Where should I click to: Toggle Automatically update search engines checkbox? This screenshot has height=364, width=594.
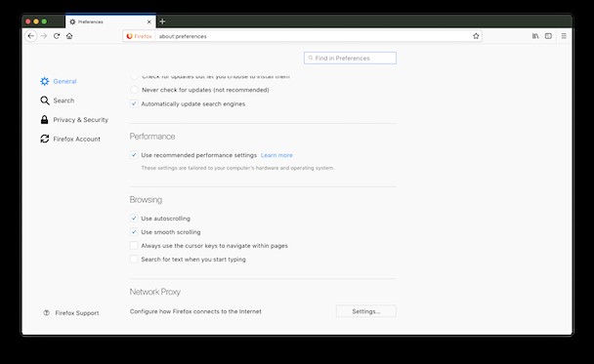click(134, 103)
